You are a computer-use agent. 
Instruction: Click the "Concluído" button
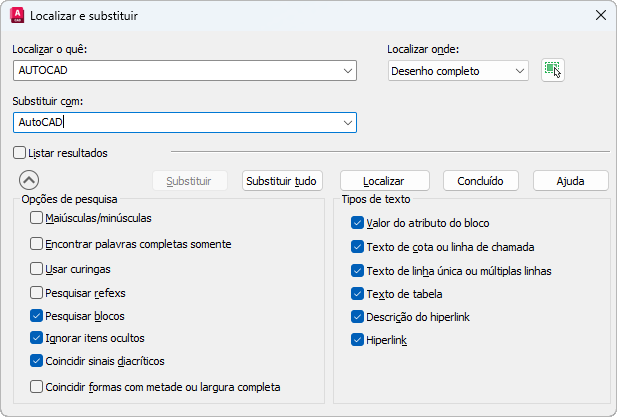pos(481,181)
